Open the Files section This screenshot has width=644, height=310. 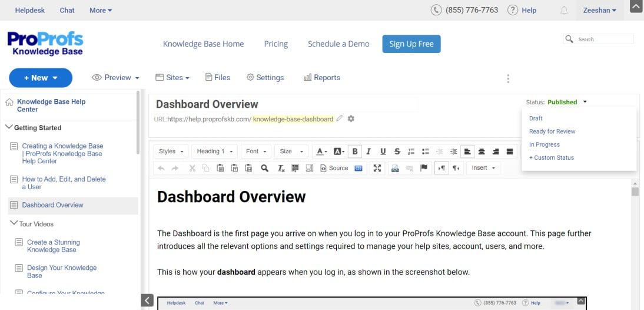click(218, 78)
